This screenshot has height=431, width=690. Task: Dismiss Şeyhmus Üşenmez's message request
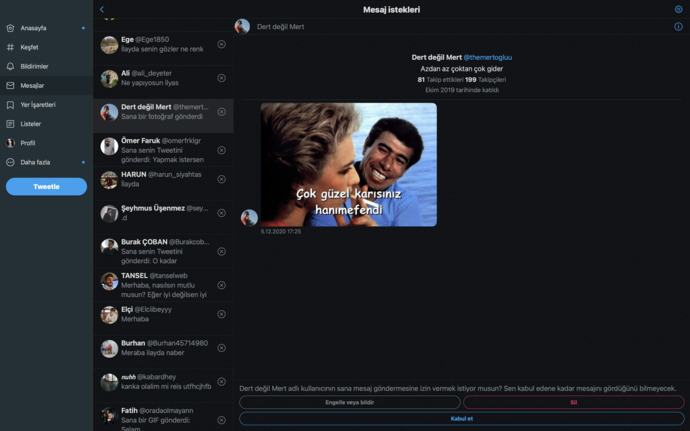222,213
